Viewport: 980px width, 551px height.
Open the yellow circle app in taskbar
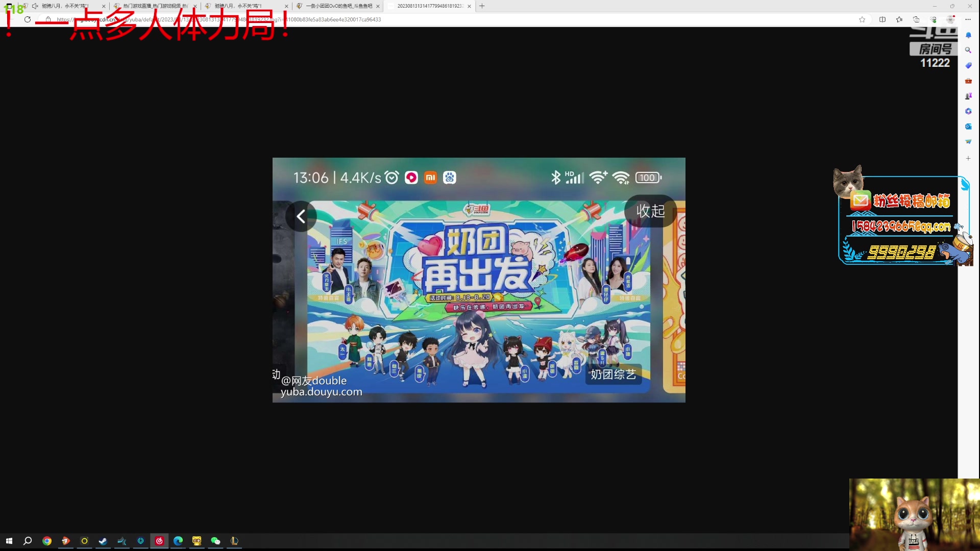click(85, 541)
